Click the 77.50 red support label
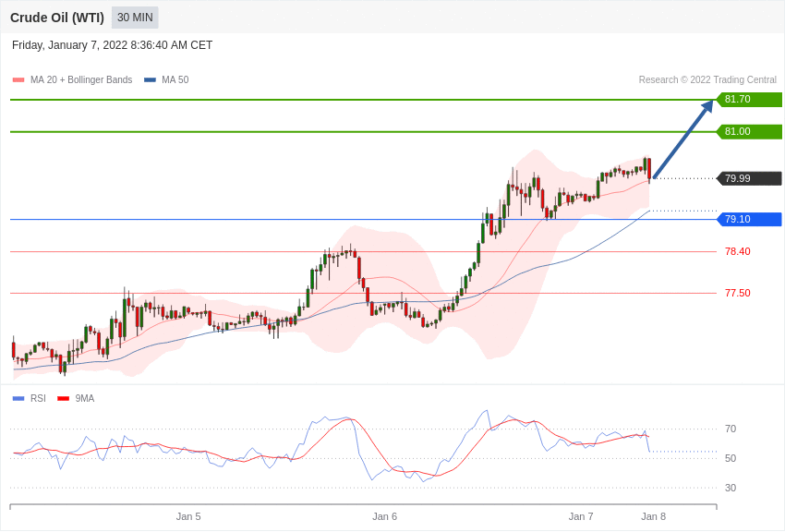The image size is (785, 532). coord(738,293)
